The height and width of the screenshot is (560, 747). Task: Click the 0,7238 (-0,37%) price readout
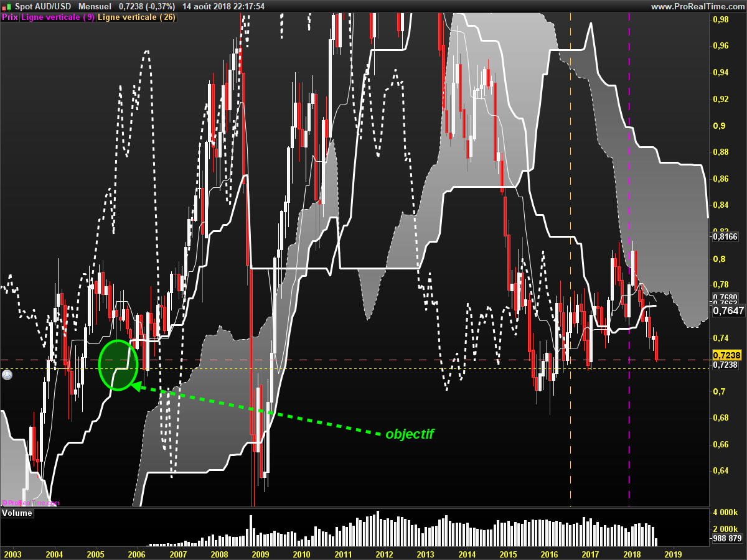(x=146, y=6)
